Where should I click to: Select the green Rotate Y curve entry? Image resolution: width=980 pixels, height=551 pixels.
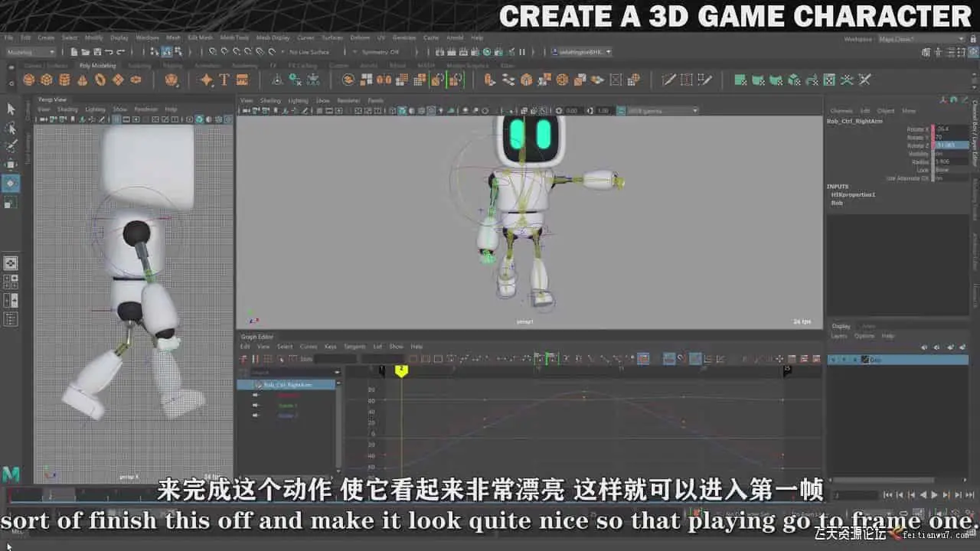click(288, 406)
